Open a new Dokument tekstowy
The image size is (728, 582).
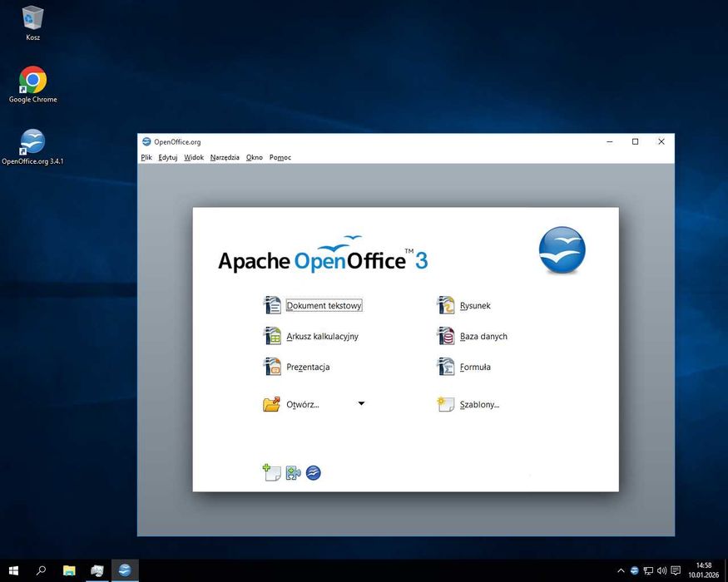[x=324, y=305]
